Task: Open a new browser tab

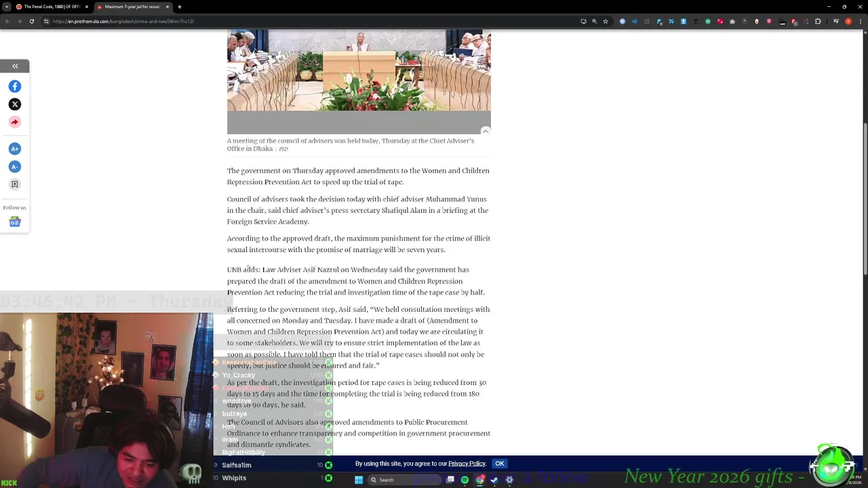Action: (179, 7)
